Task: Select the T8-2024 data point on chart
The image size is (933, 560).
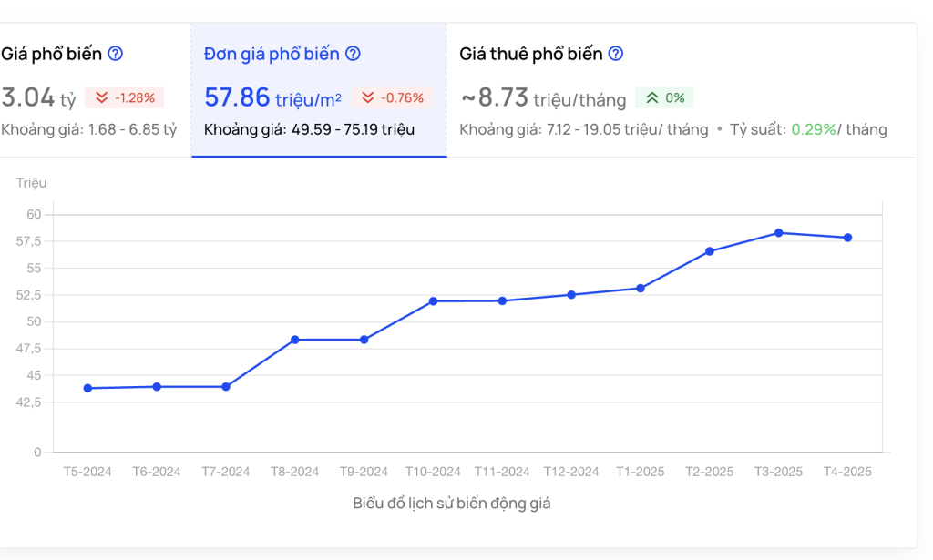Action: (x=295, y=340)
